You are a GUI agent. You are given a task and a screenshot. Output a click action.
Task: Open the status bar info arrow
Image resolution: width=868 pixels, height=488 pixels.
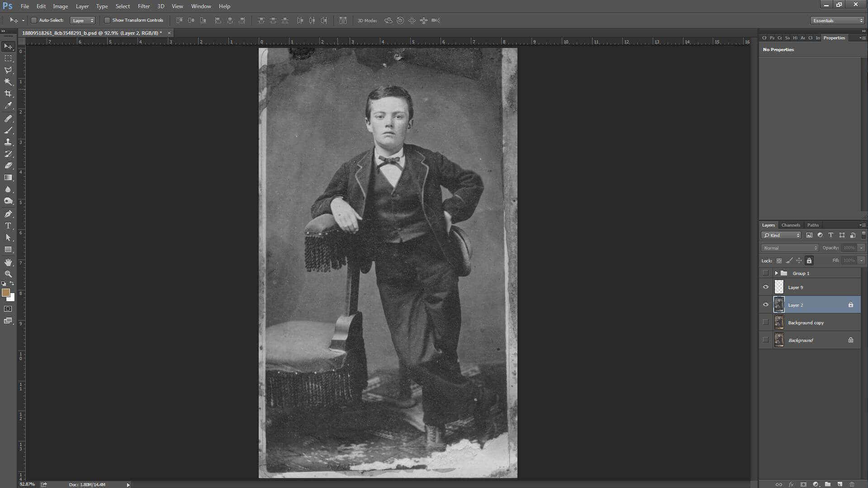pyautogui.click(x=128, y=484)
